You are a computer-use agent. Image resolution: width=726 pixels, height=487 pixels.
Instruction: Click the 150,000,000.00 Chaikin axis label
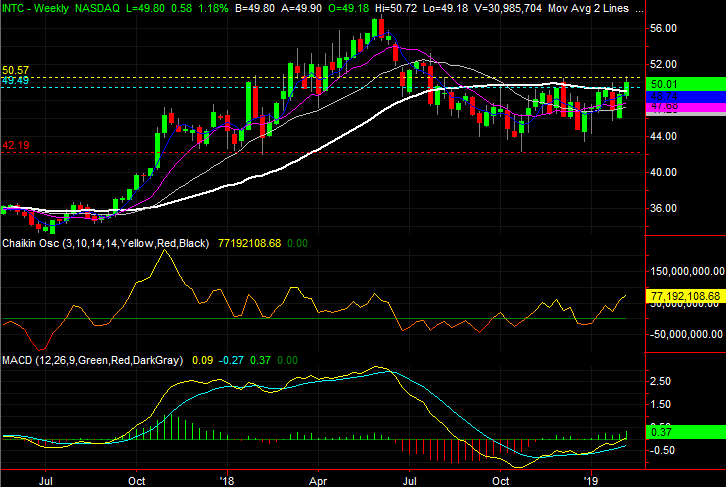687,271
